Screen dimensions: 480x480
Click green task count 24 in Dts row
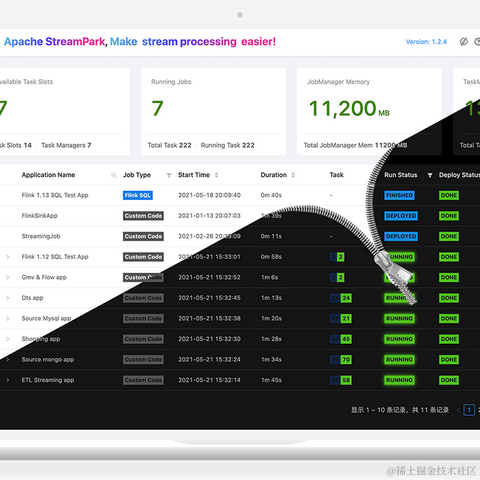click(x=346, y=298)
